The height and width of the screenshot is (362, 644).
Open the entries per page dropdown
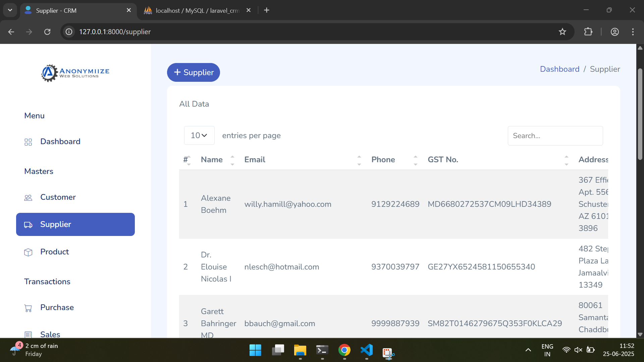coord(199,135)
